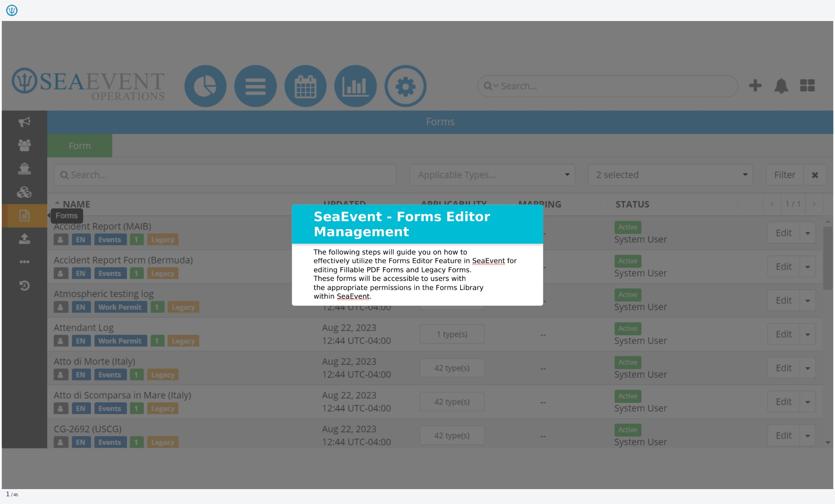Expand Edit dropdown arrow for Atto di Scomparsa
This screenshot has width=835, height=504.
tap(807, 402)
